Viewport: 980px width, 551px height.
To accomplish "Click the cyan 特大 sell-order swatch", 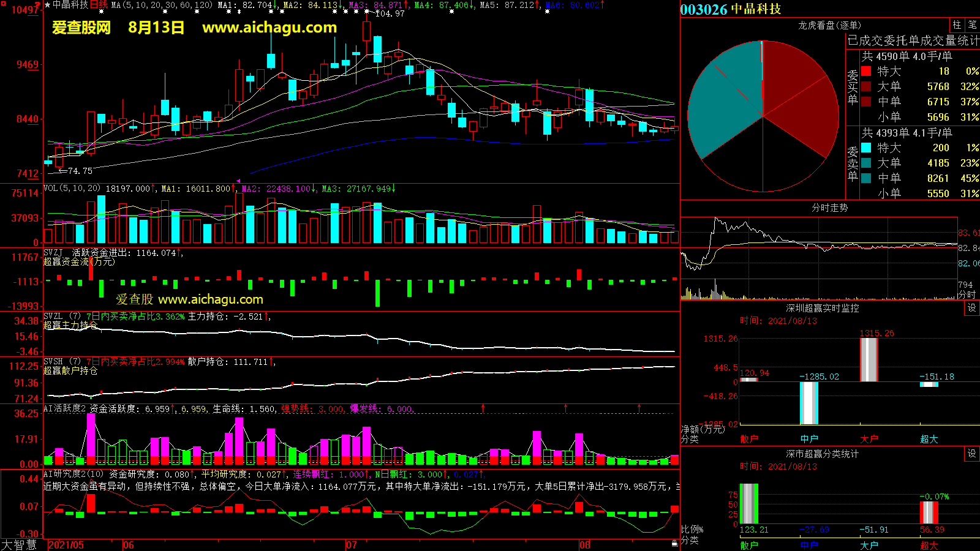I will coord(866,148).
